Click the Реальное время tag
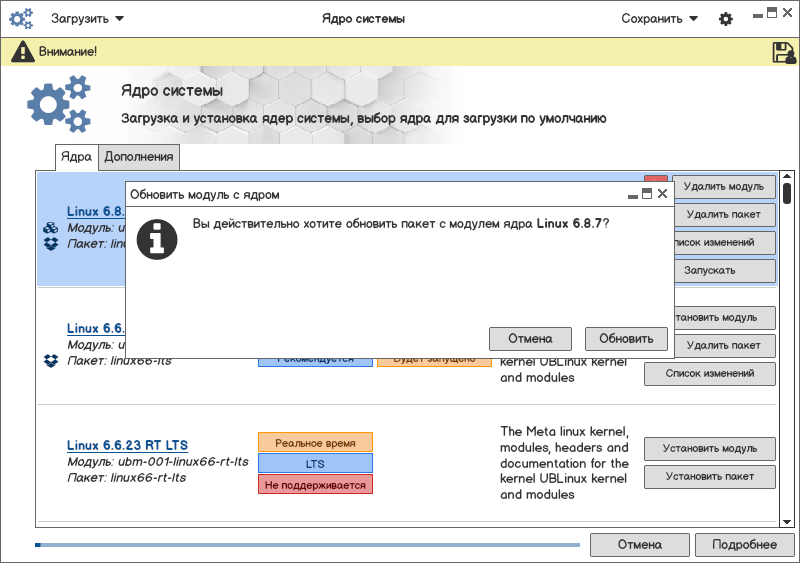The width and height of the screenshot is (800, 563). [x=315, y=443]
